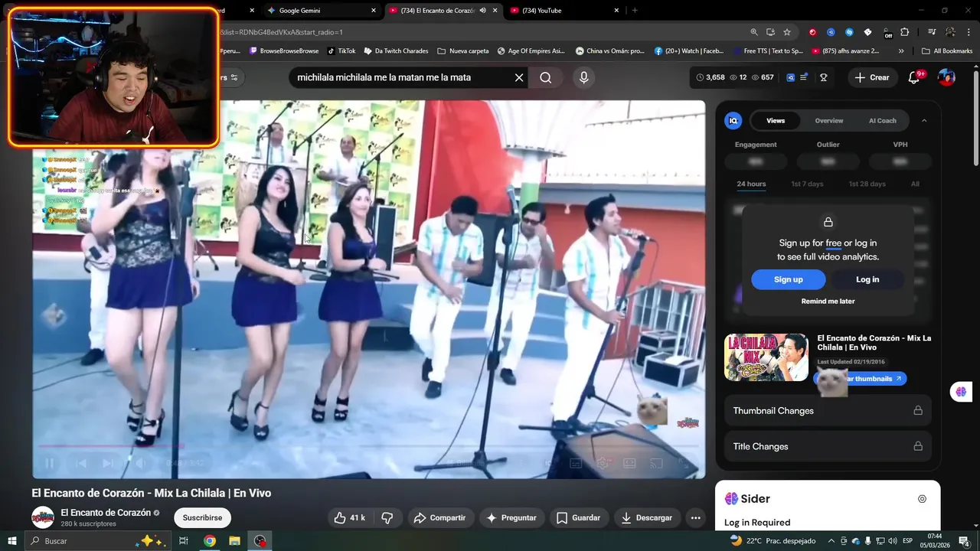Image resolution: width=980 pixels, height=551 pixels.
Task: Click the Descargar download button
Action: [646, 518]
